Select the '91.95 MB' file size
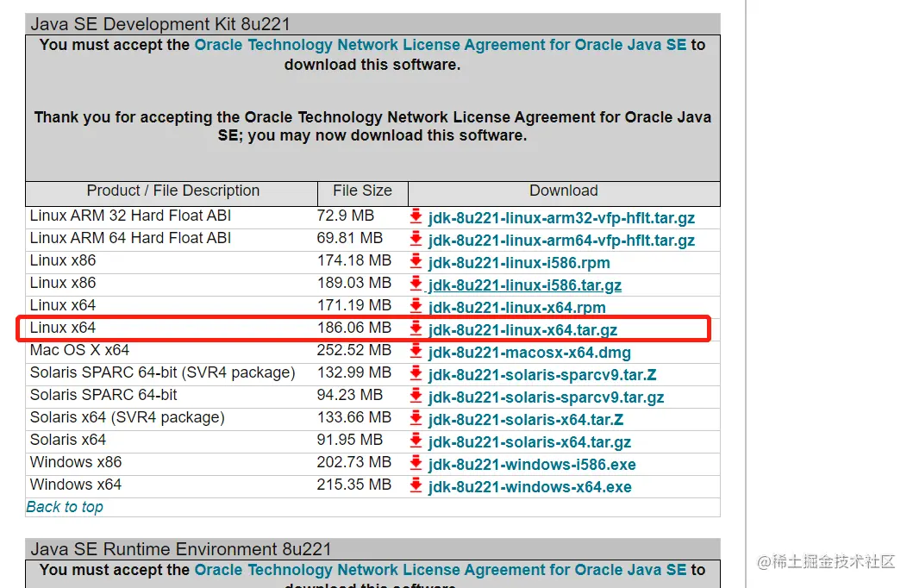Image resolution: width=913 pixels, height=588 pixels. (x=349, y=440)
